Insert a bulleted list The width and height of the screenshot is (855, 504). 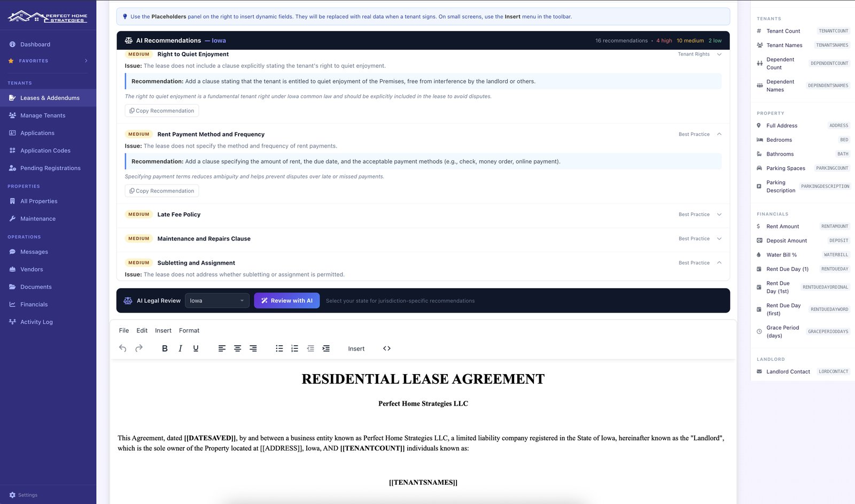point(279,348)
